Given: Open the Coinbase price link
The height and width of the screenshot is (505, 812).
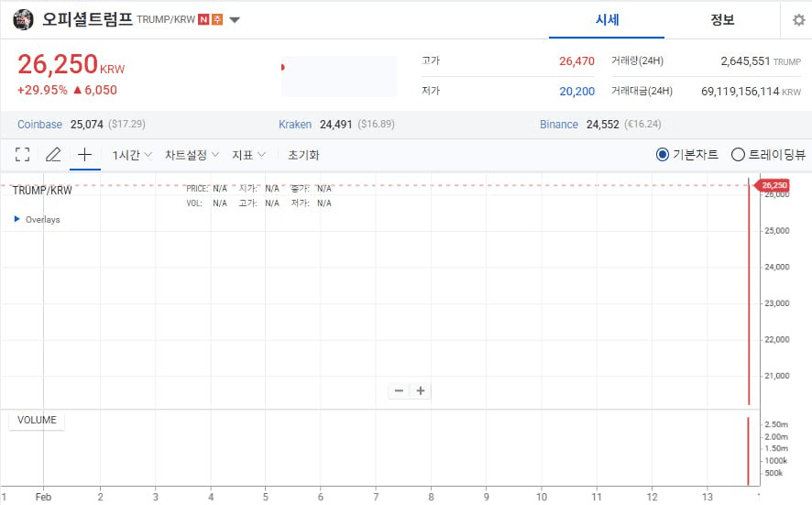Looking at the screenshot, I should pyautogui.click(x=40, y=125).
